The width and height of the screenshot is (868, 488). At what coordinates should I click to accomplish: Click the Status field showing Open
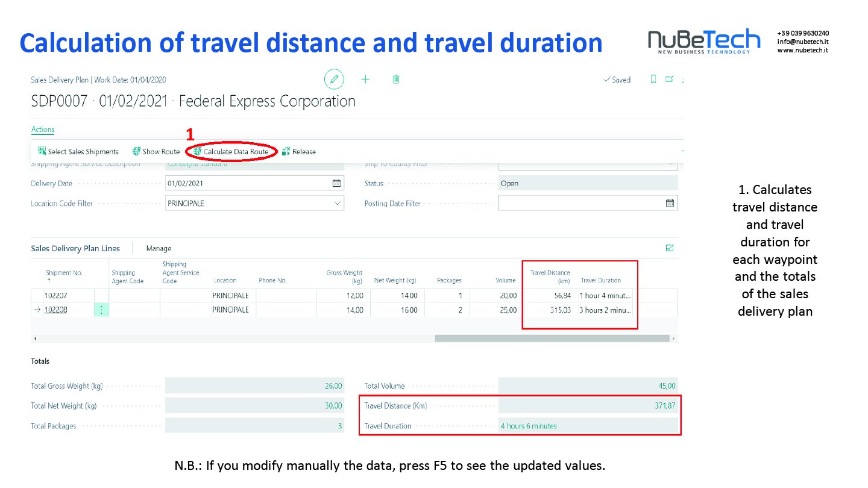(588, 183)
